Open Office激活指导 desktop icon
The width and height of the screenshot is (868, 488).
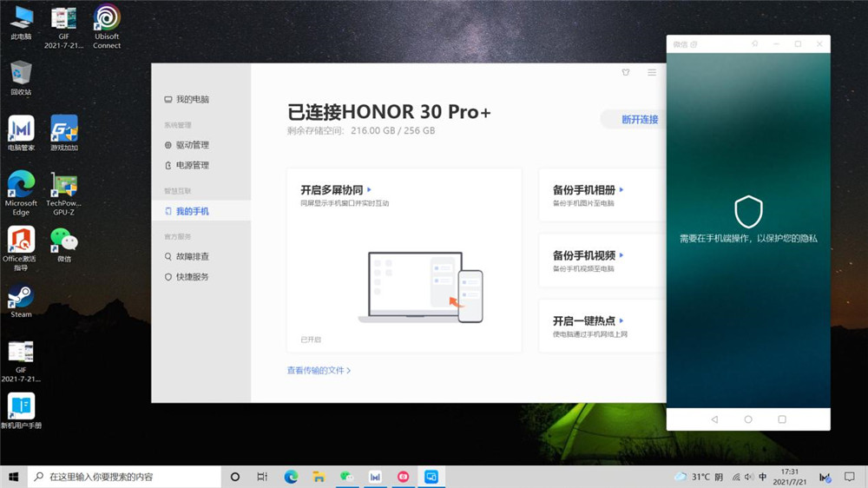21,248
